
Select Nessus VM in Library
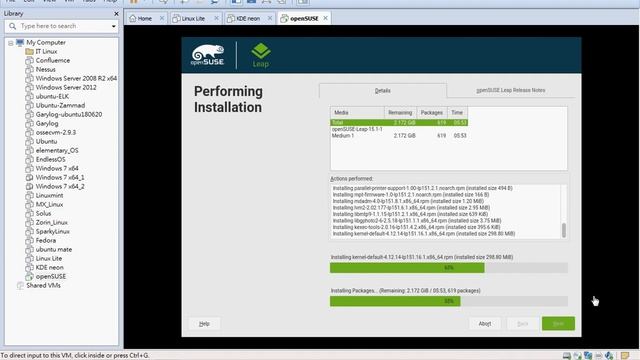45,69
